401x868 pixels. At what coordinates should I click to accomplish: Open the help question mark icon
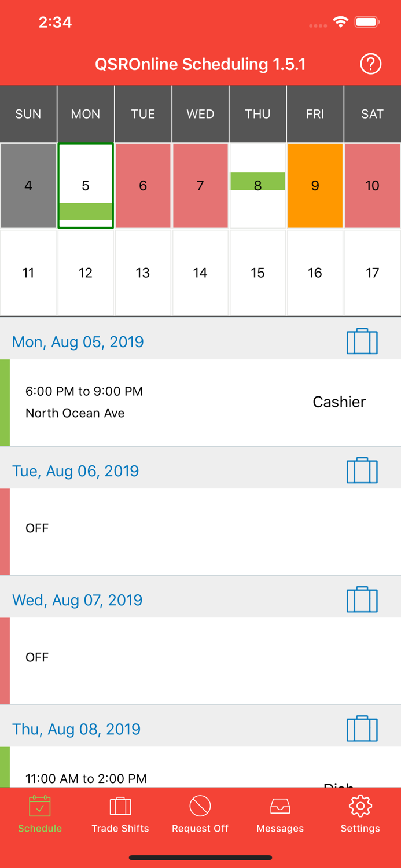(371, 64)
